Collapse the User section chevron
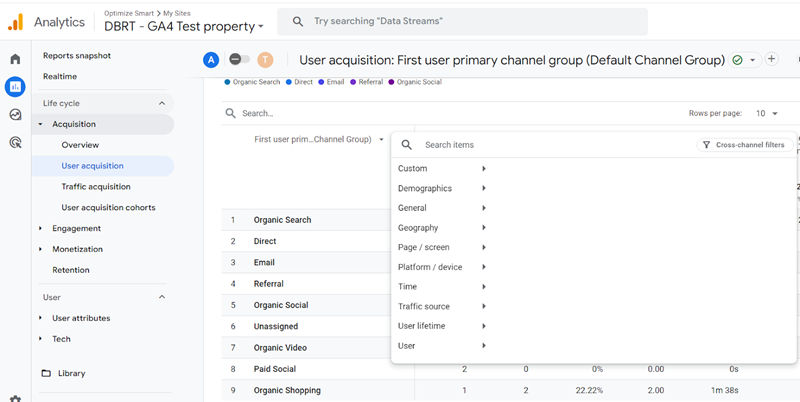800x402 pixels. (162, 297)
